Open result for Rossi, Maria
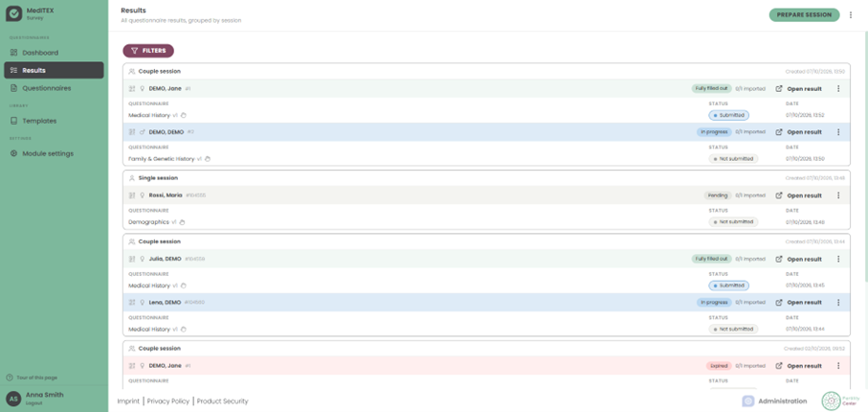 point(799,195)
